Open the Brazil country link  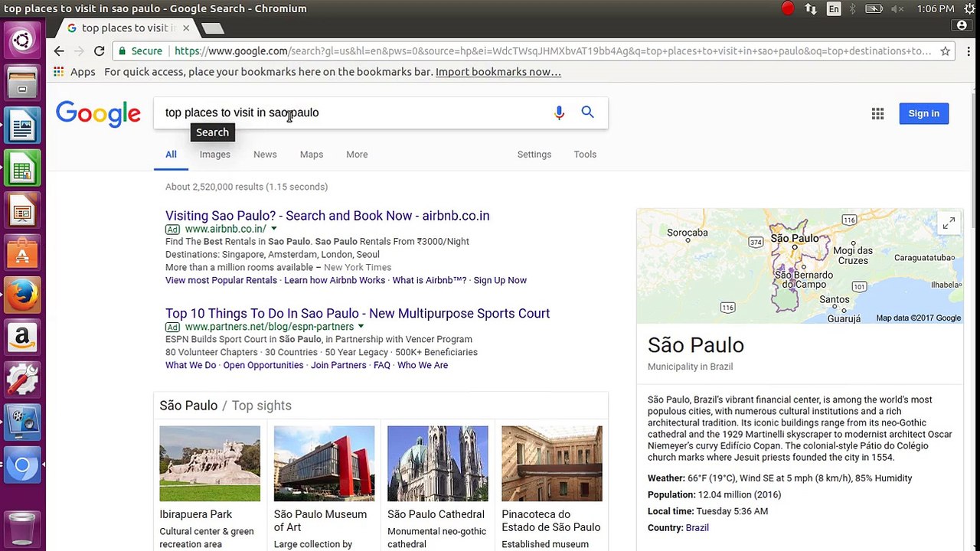697,528
